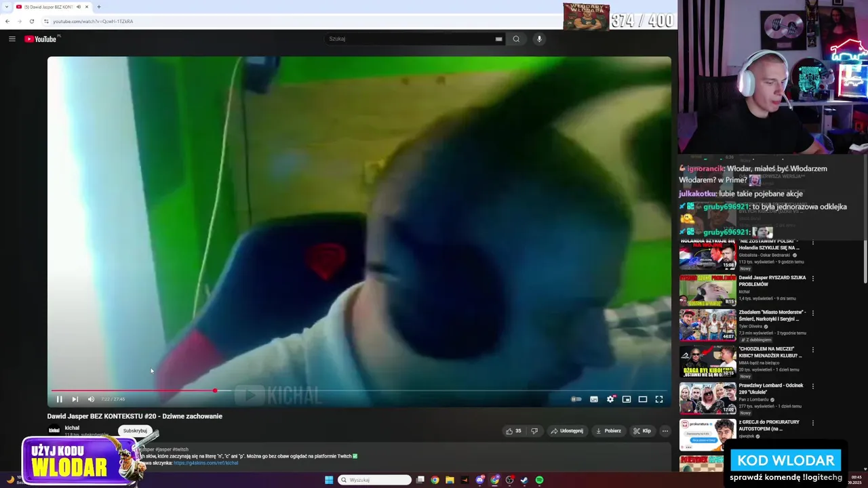Close the Dawid Jasper browser tab

click(x=87, y=7)
